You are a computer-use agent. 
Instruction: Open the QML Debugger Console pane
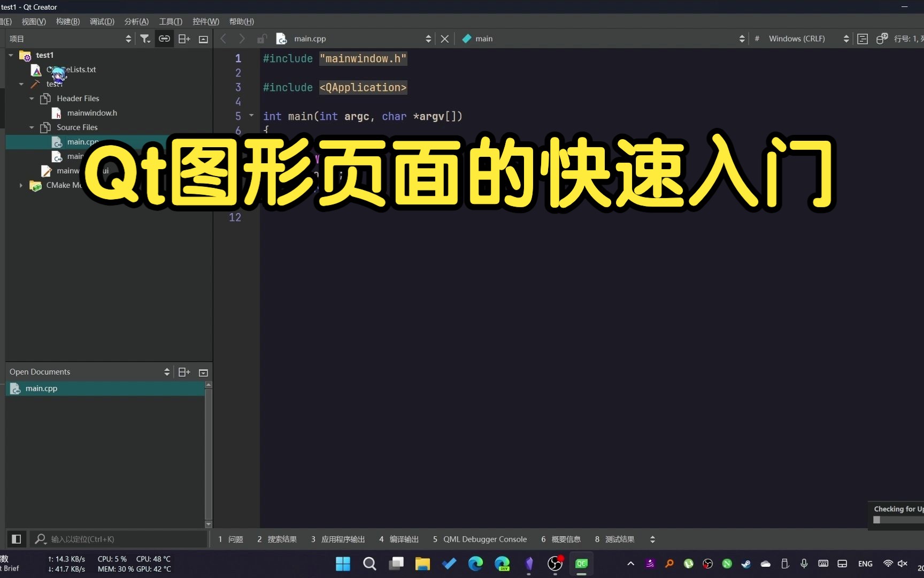pos(480,539)
